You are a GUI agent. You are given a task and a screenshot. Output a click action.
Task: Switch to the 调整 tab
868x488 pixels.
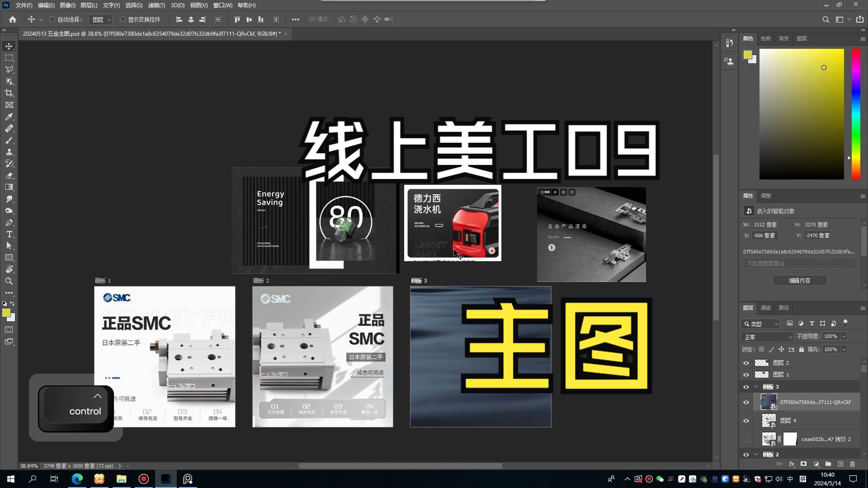765,196
